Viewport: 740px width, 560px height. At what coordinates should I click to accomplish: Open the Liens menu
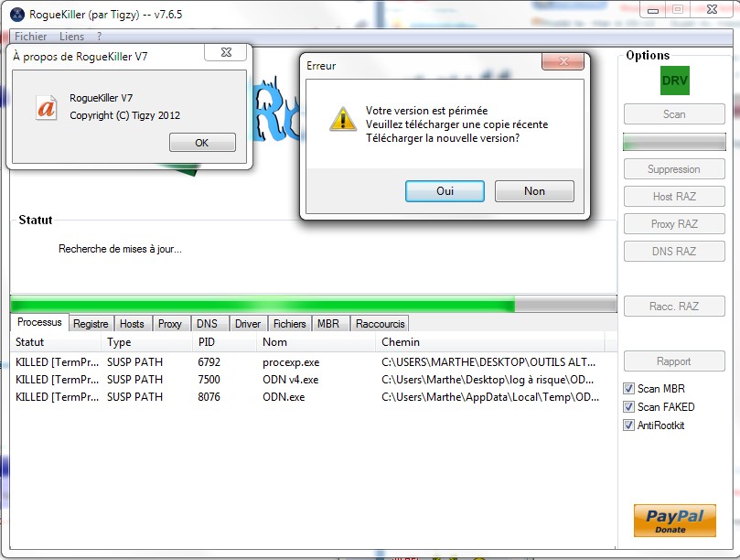click(x=71, y=37)
